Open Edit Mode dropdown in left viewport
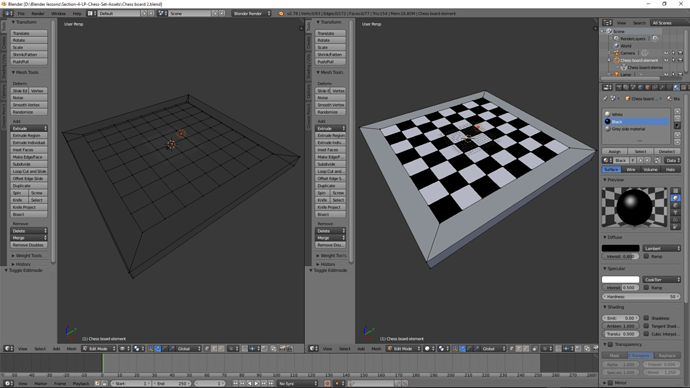 click(99, 348)
